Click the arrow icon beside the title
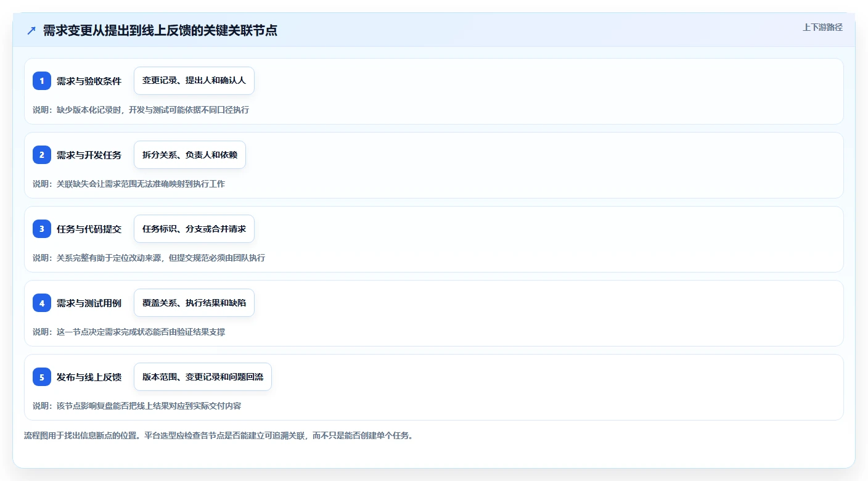868x481 pixels. point(31,31)
